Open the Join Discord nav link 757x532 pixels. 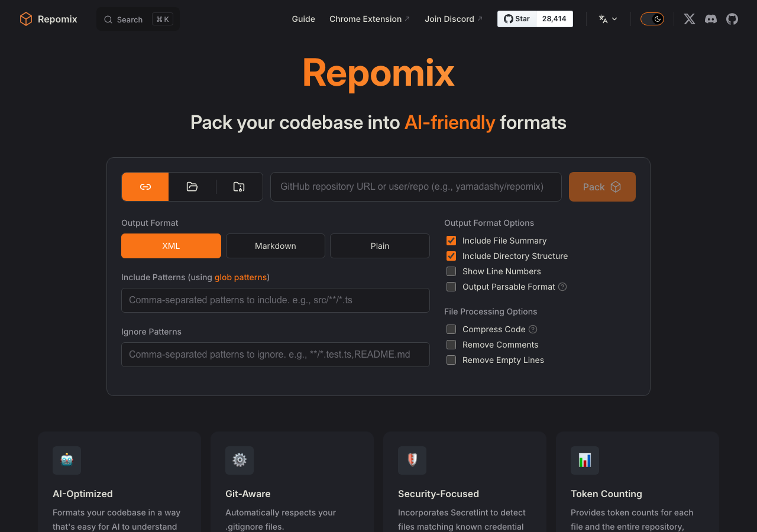point(454,19)
